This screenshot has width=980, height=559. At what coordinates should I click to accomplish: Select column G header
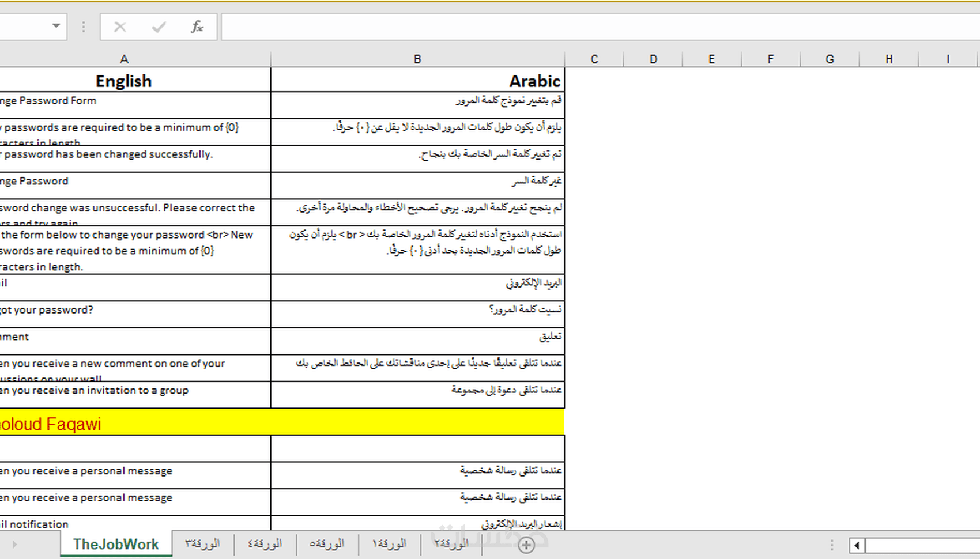click(830, 59)
